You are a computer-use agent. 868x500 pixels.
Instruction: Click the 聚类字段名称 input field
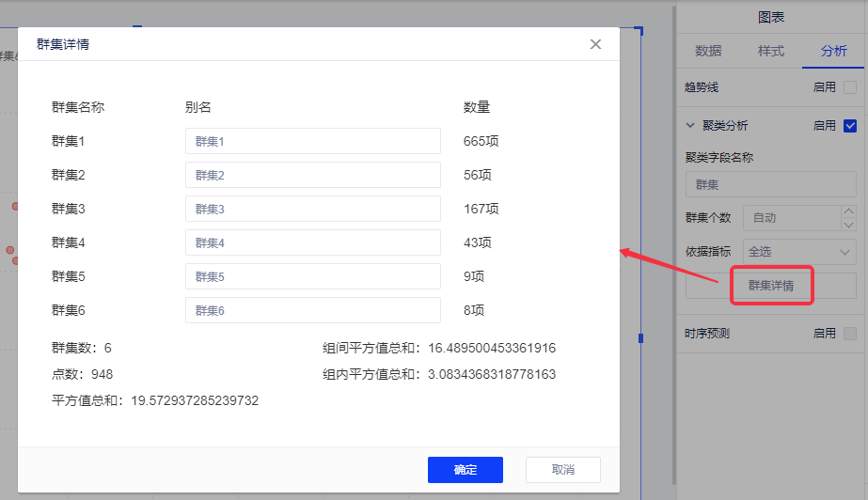point(770,184)
